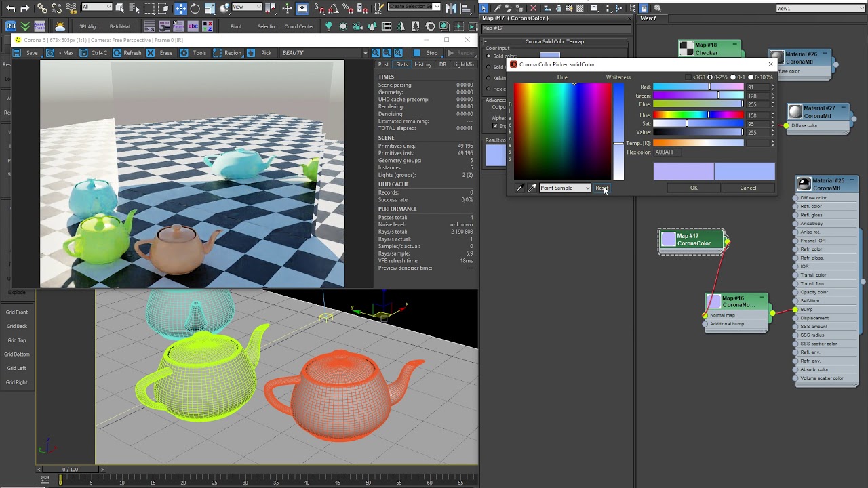Click the Red channel slider
This screenshot has width=868, height=488.
[698, 87]
